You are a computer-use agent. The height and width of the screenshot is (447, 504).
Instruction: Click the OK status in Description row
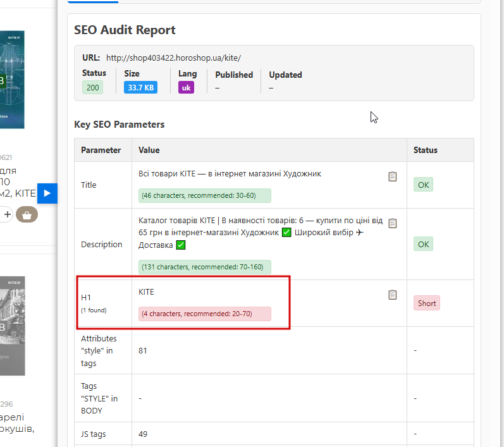click(x=423, y=244)
